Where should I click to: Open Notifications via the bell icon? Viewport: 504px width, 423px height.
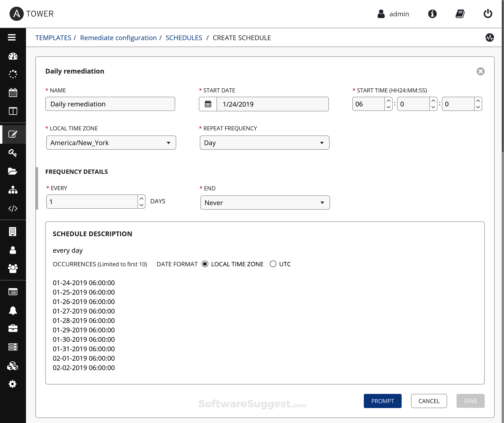pyautogui.click(x=13, y=310)
